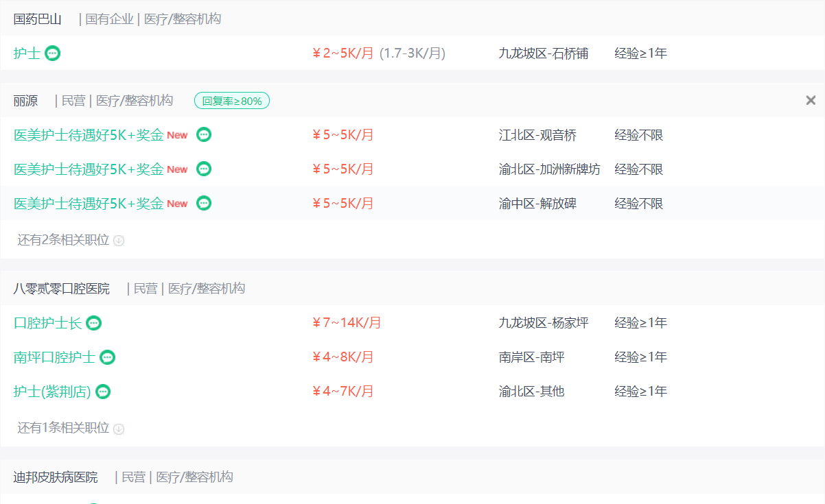The height and width of the screenshot is (504, 825).
Task: Click location 南岸区-南坪
Action: [532, 357]
